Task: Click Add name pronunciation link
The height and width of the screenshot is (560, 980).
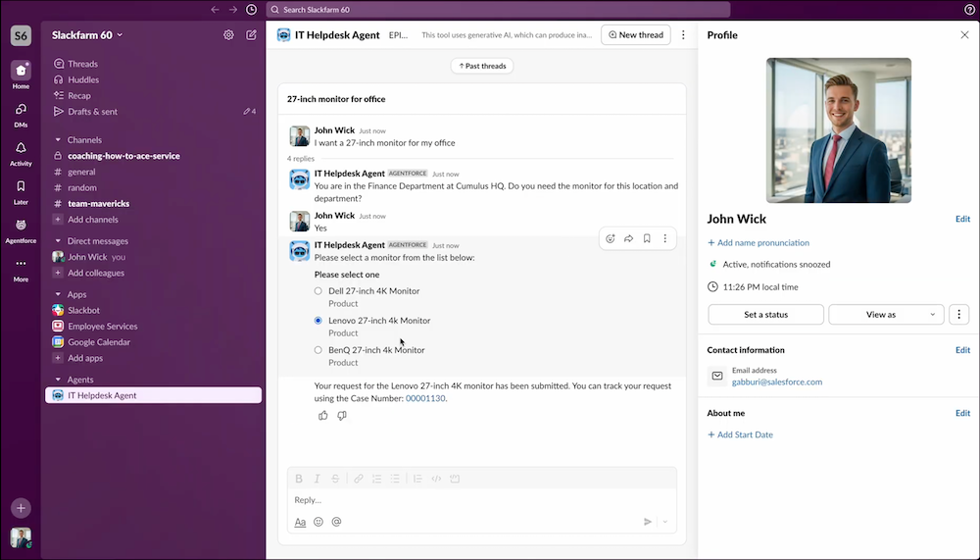Action: pyautogui.click(x=759, y=243)
